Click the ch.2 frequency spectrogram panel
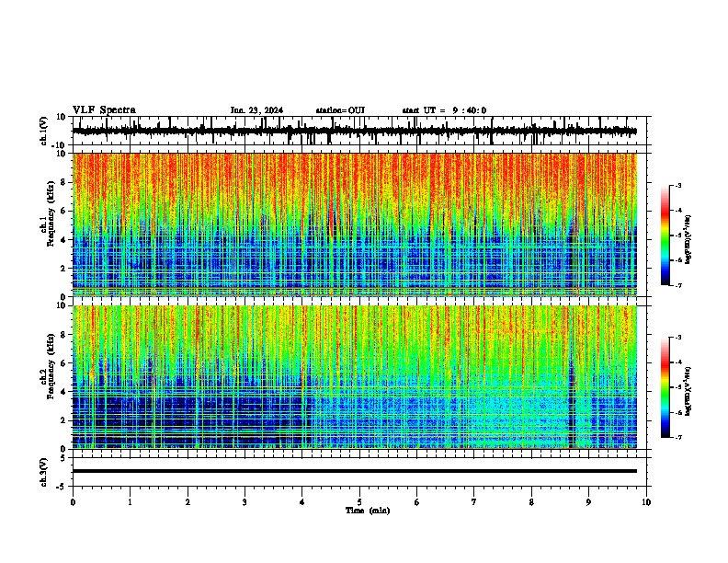 pyautogui.click(x=355, y=377)
